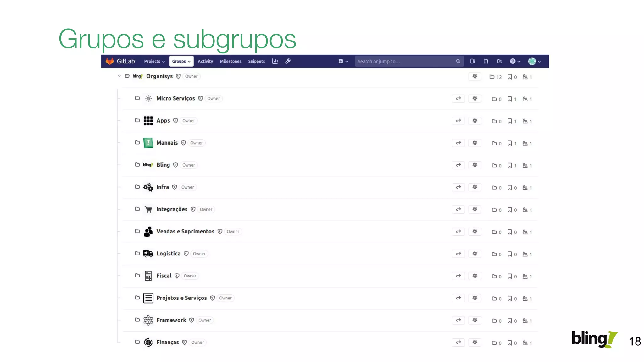Open settings gear for Organisys
644x362 pixels.
point(475,76)
